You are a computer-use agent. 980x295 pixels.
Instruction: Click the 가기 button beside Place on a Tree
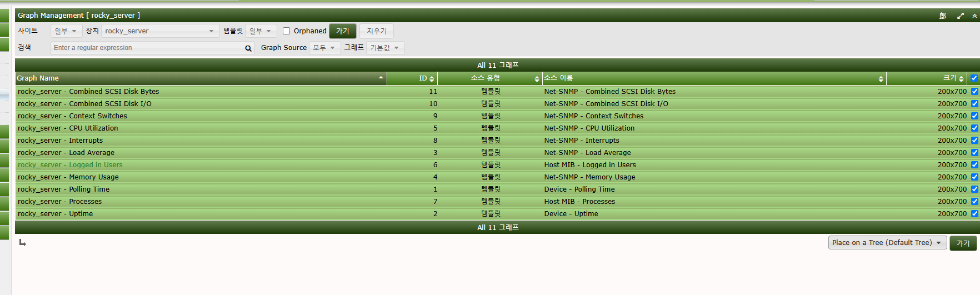click(x=963, y=243)
